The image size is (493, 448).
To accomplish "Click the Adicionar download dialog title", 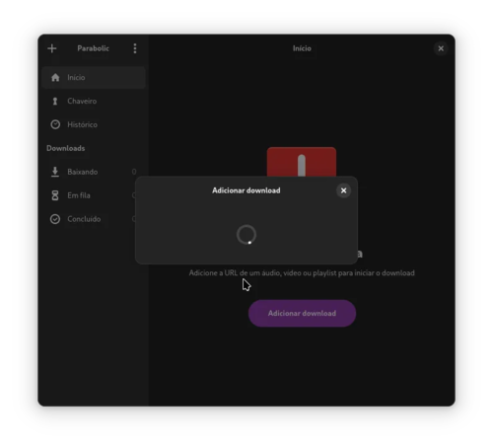I will point(246,190).
